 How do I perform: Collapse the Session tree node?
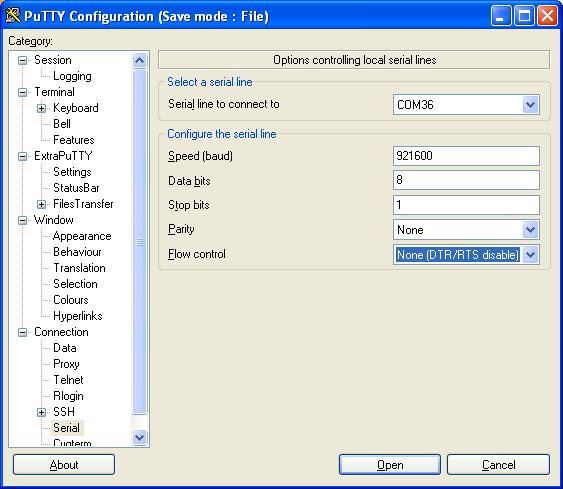pyautogui.click(x=22, y=60)
